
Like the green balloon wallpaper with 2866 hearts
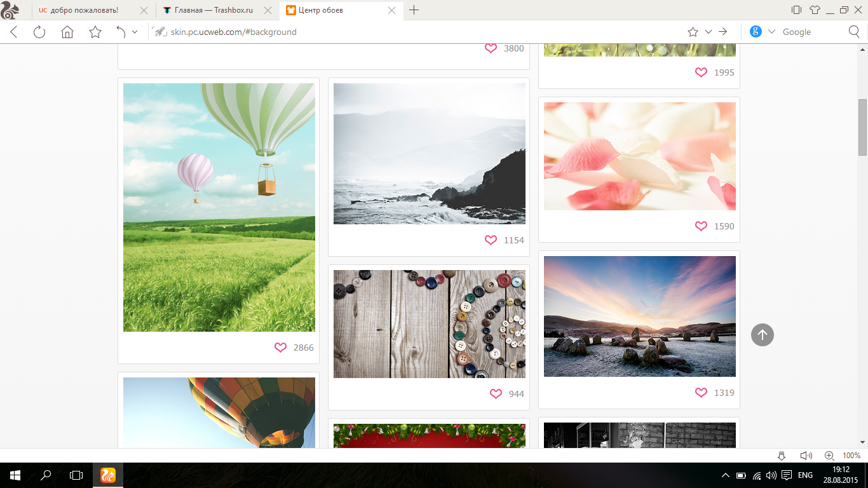[x=280, y=348]
